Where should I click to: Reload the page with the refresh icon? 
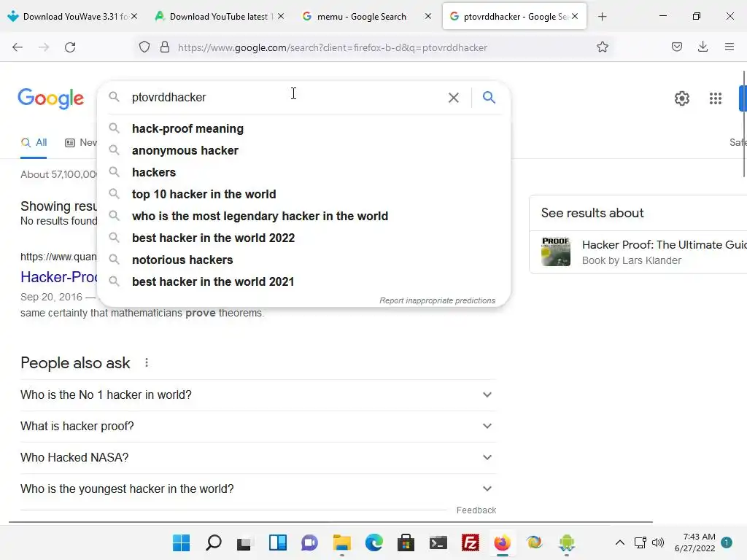coord(70,47)
